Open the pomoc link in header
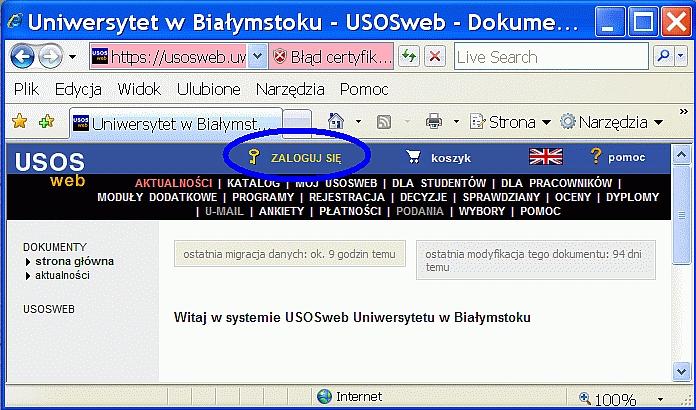696x410 pixels. tap(627, 158)
